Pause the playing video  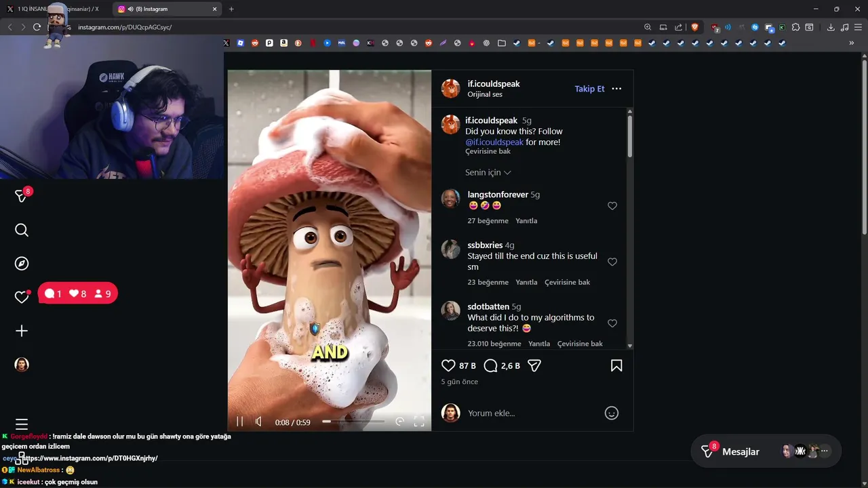click(x=239, y=422)
